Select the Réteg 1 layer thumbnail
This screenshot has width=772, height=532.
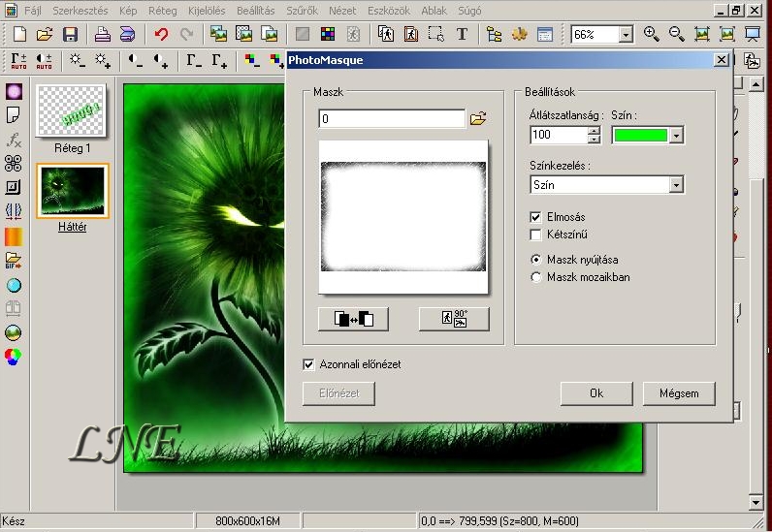point(72,110)
